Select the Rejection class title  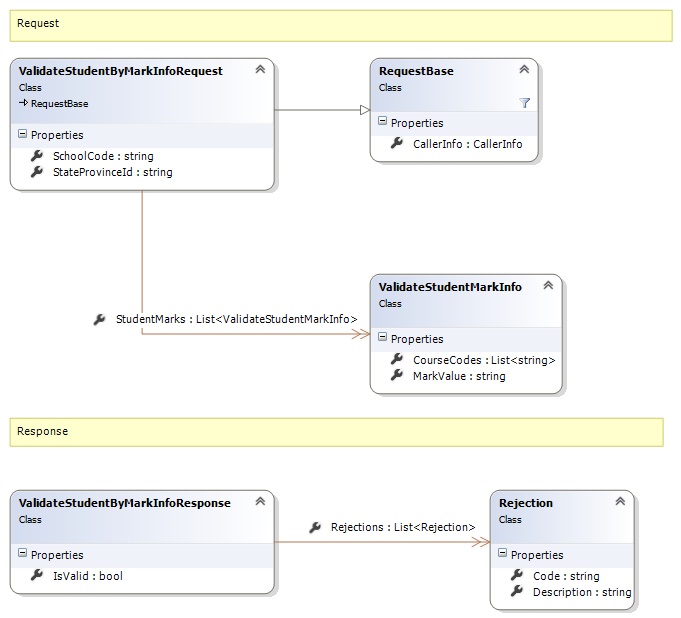[x=525, y=503]
